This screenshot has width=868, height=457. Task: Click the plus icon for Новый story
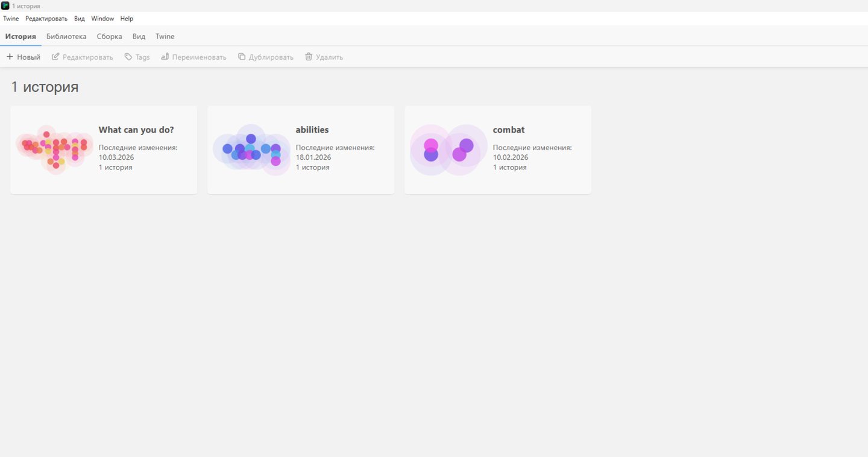click(x=10, y=57)
